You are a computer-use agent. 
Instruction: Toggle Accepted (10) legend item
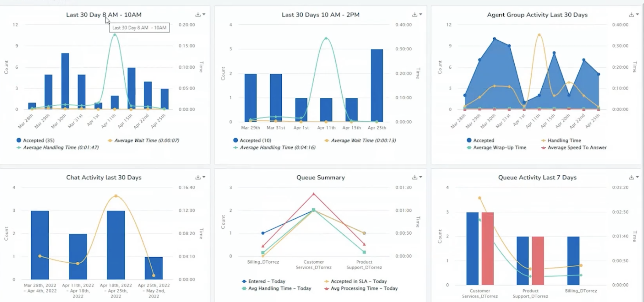(252, 140)
